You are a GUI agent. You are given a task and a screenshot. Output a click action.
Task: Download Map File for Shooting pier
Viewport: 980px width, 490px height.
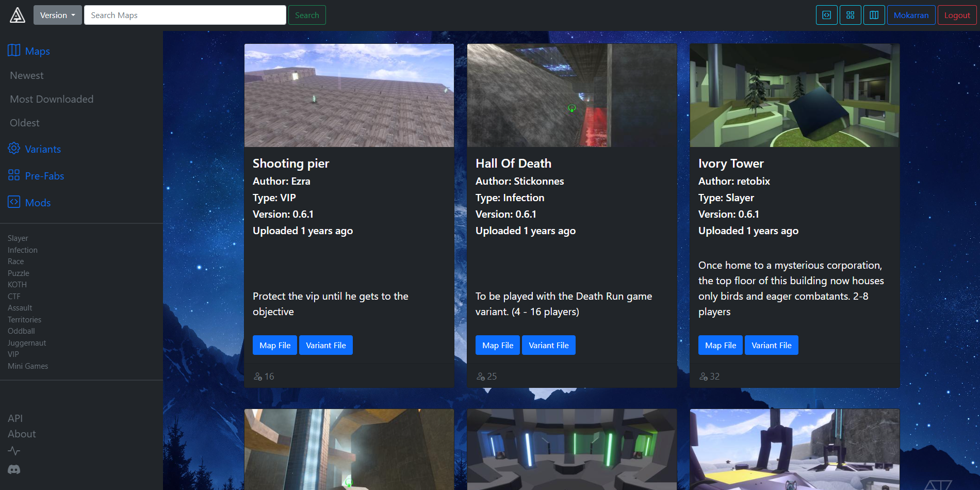275,345
